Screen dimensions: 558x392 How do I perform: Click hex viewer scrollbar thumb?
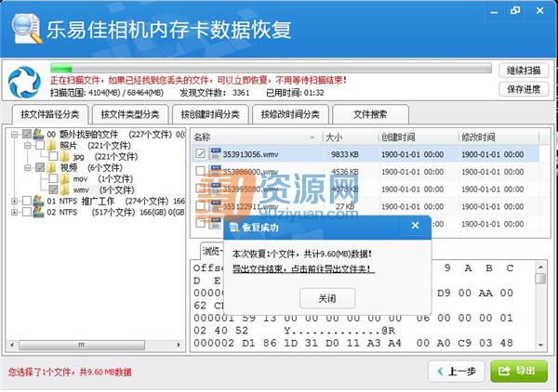(x=540, y=278)
